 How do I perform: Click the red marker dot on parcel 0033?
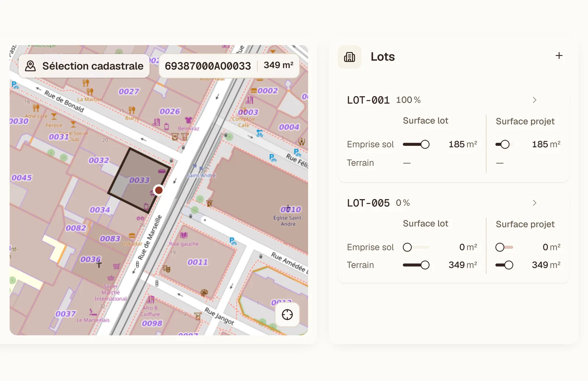(159, 190)
